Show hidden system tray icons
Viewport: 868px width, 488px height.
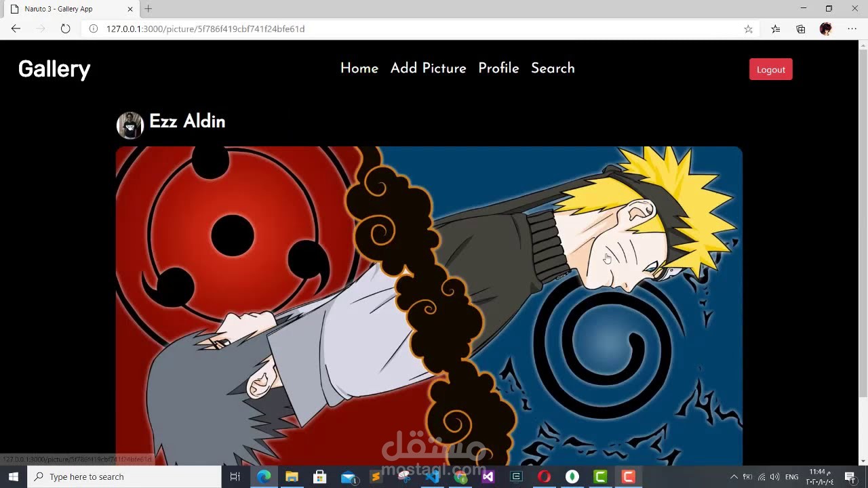(734, 476)
